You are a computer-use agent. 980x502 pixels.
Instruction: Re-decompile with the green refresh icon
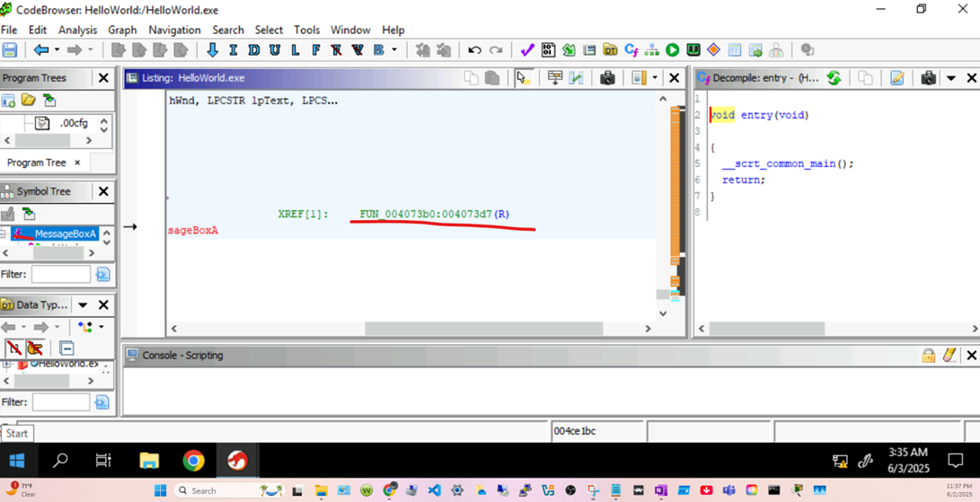coord(834,78)
